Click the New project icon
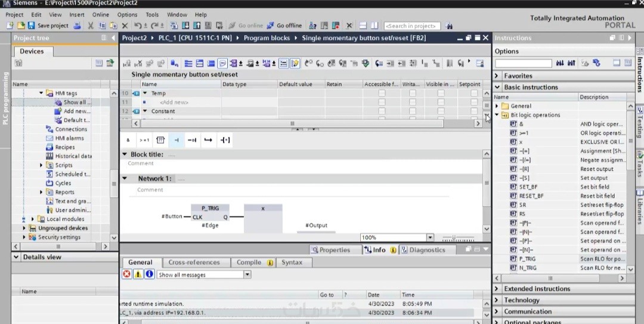 [10, 26]
